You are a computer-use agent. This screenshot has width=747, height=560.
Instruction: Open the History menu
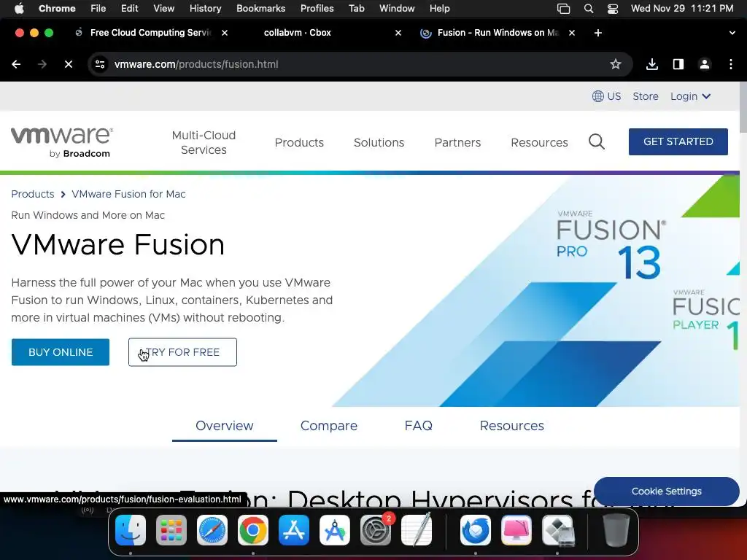coord(205,8)
